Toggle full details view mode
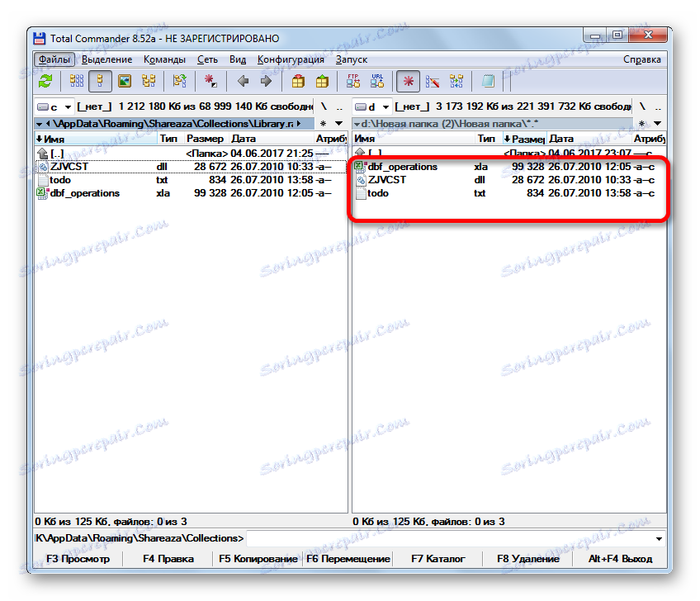Screen dimensions: 700x601 point(100,81)
